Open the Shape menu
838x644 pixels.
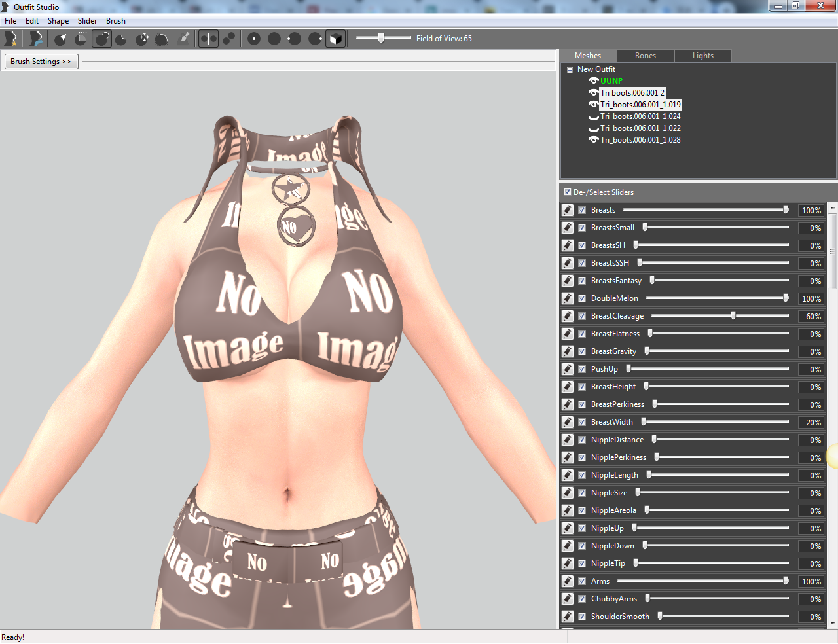point(58,21)
